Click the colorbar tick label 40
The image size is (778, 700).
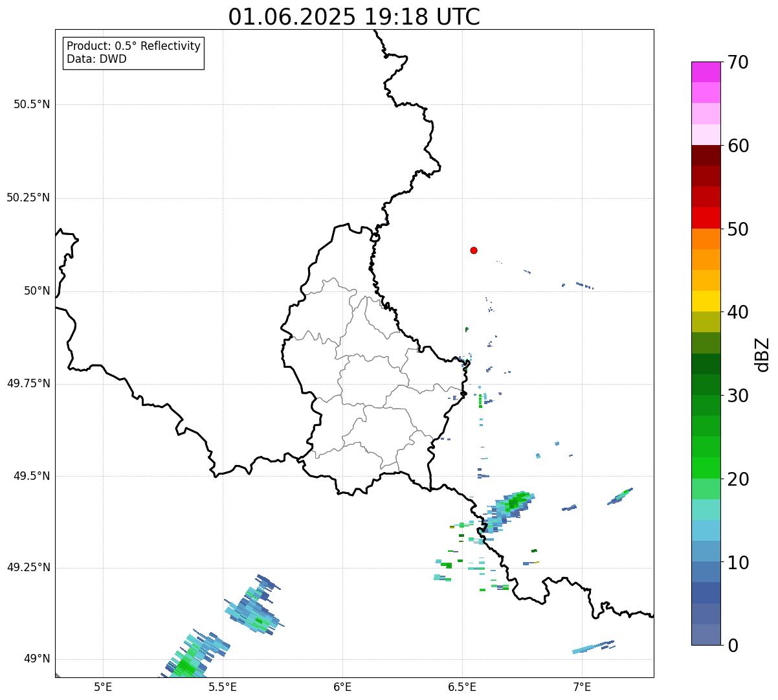[738, 312]
